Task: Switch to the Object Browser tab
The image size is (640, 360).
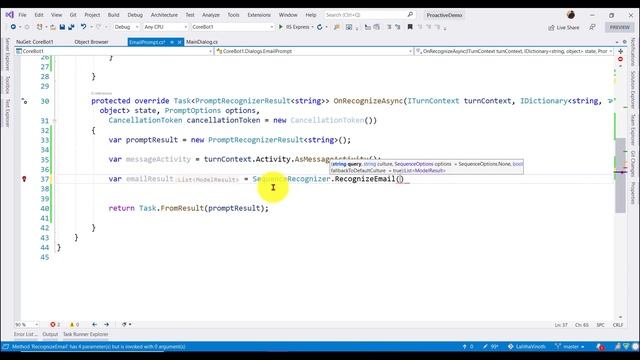Action: [x=91, y=42]
